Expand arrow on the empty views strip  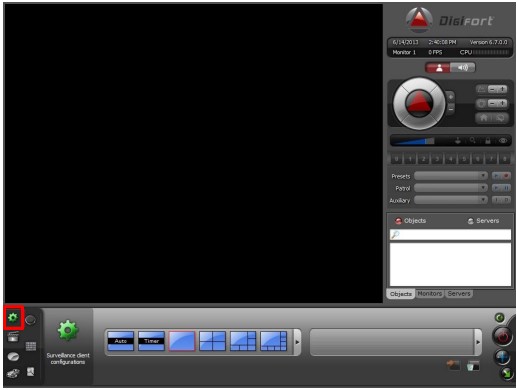click(478, 342)
